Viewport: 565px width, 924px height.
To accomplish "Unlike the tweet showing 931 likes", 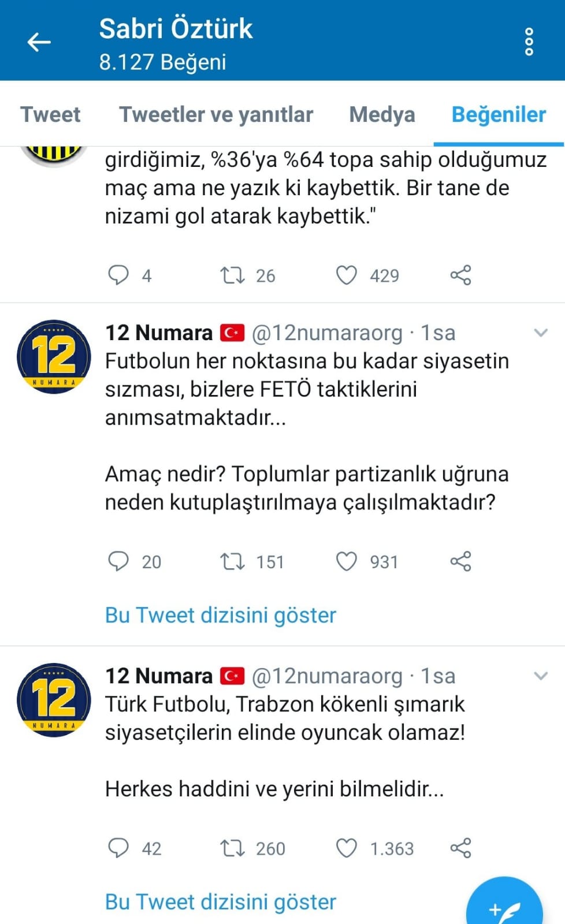I will point(347,561).
